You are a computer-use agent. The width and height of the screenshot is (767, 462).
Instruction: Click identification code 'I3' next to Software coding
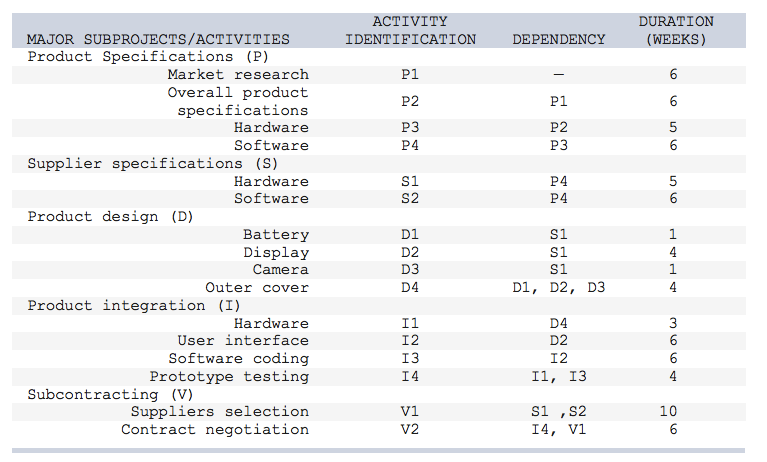pos(410,359)
